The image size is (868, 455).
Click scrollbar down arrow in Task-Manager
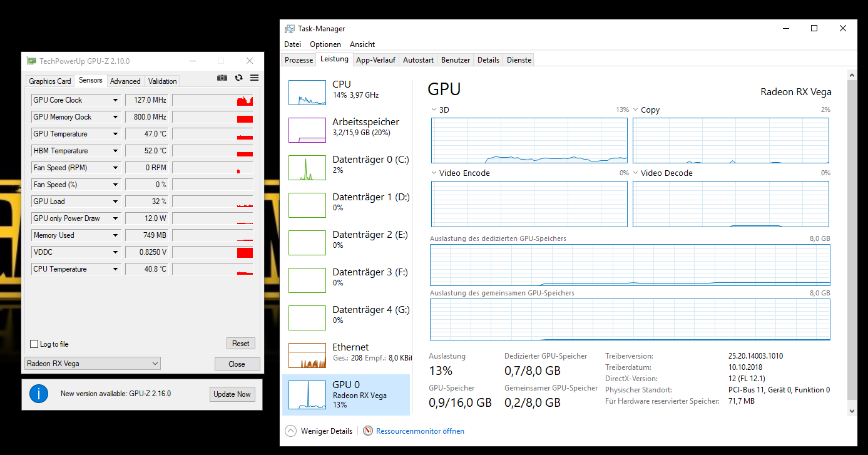tap(852, 411)
